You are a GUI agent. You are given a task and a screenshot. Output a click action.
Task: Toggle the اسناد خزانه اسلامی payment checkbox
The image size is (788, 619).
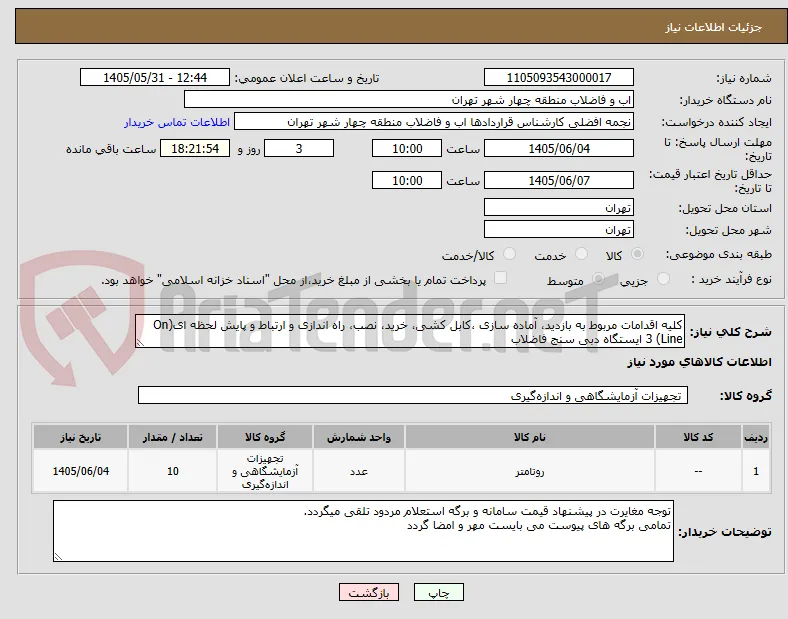click(501, 278)
